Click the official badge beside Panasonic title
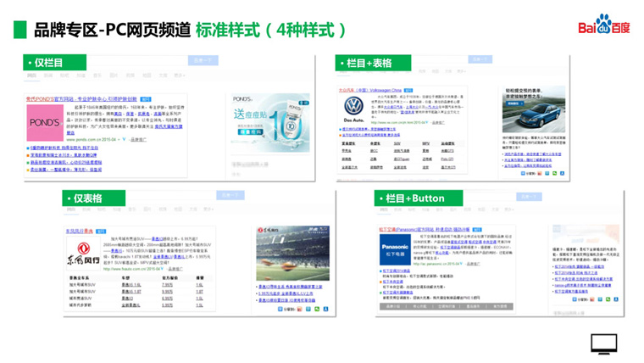Screen dimensions: 644x363 [477, 229]
